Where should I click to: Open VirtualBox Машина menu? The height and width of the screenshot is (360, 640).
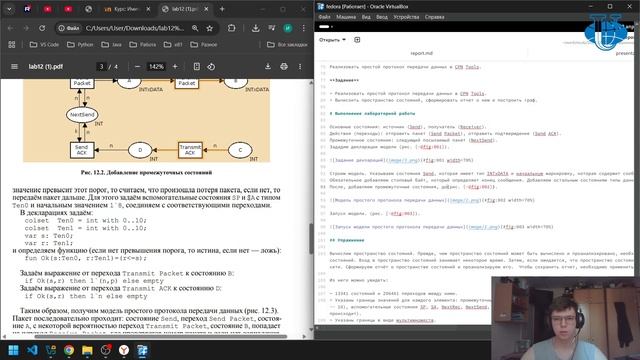click(x=346, y=17)
